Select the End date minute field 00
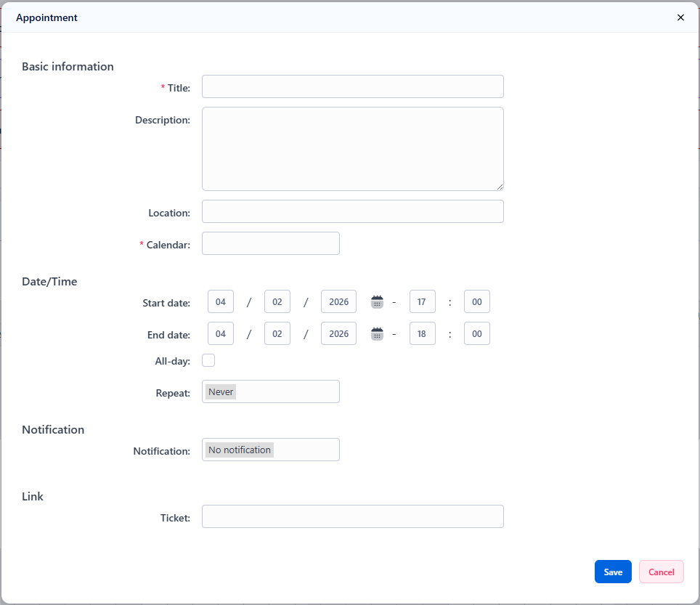The width and height of the screenshot is (700, 605). pyautogui.click(x=477, y=333)
